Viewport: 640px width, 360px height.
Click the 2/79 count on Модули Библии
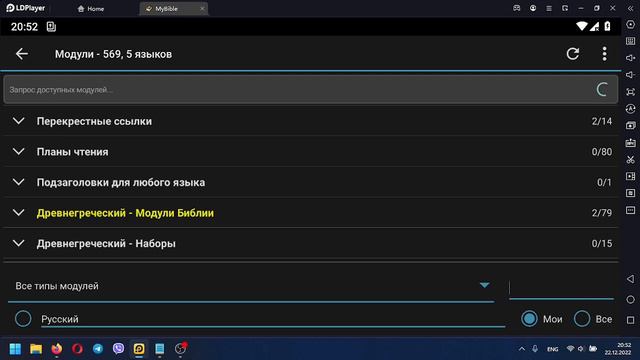602,213
